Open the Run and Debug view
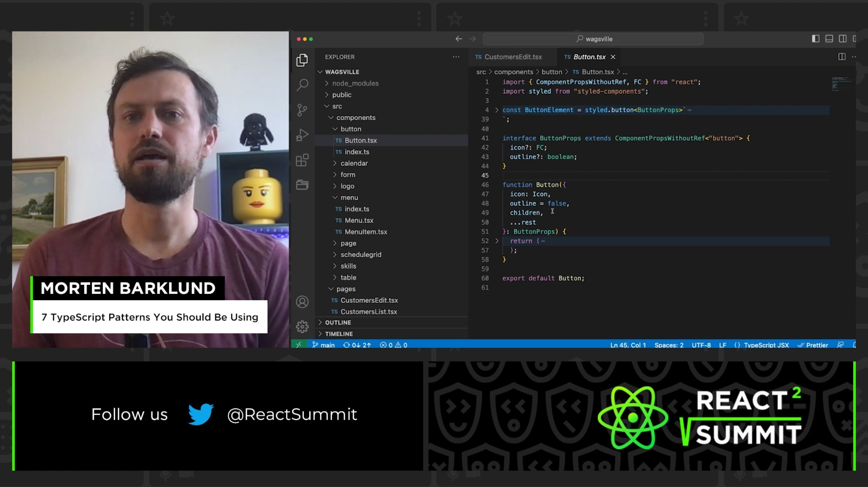Viewport: 868px width, 487px height. [x=302, y=135]
